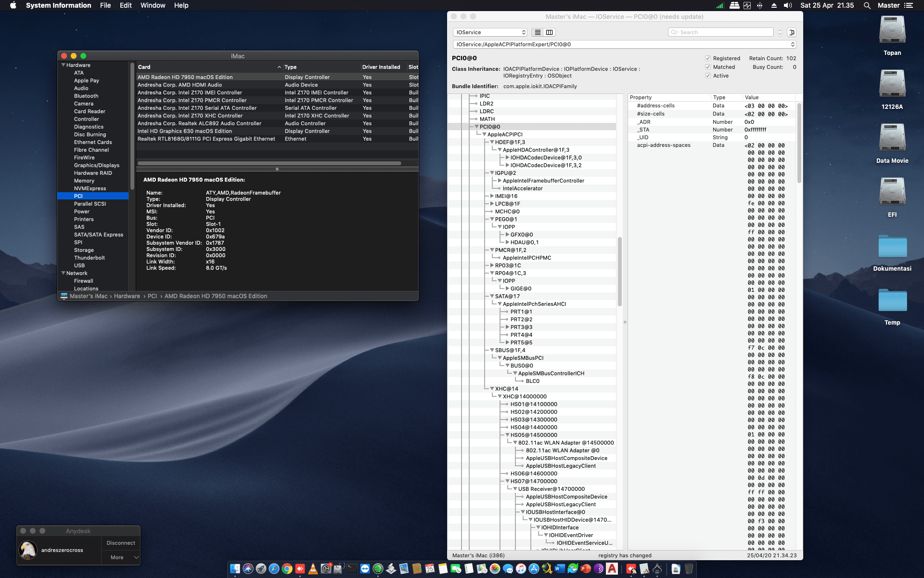Open the Edit menu
This screenshot has height=578, width=924.
(126, 5)
